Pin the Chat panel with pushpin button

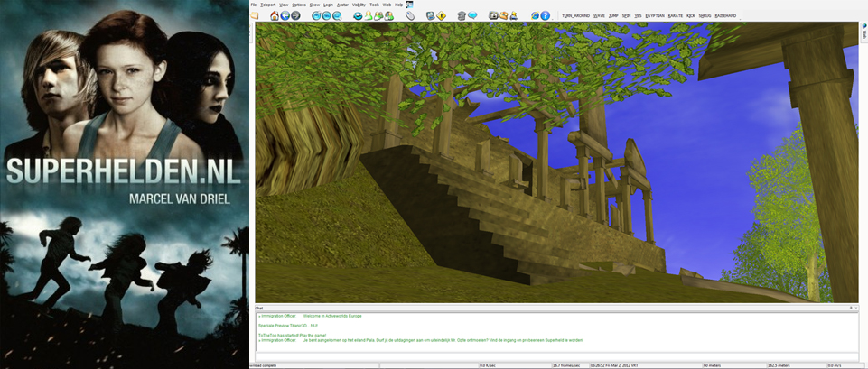pyautogui.click(x=851, y=308)
